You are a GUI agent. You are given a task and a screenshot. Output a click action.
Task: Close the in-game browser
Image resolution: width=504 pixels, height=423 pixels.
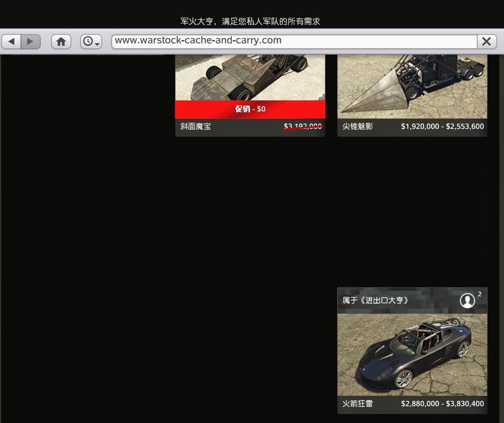pos(487,41)
